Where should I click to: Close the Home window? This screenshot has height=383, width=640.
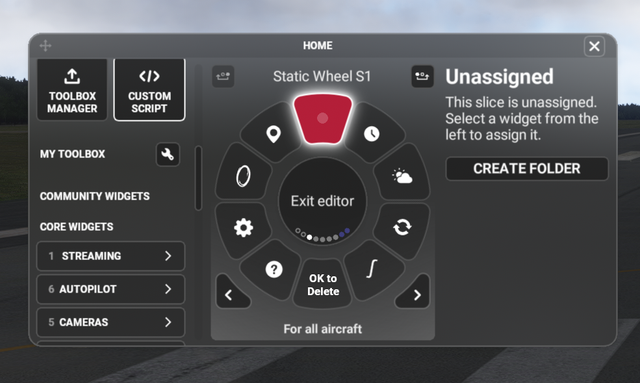pos(594,46)
